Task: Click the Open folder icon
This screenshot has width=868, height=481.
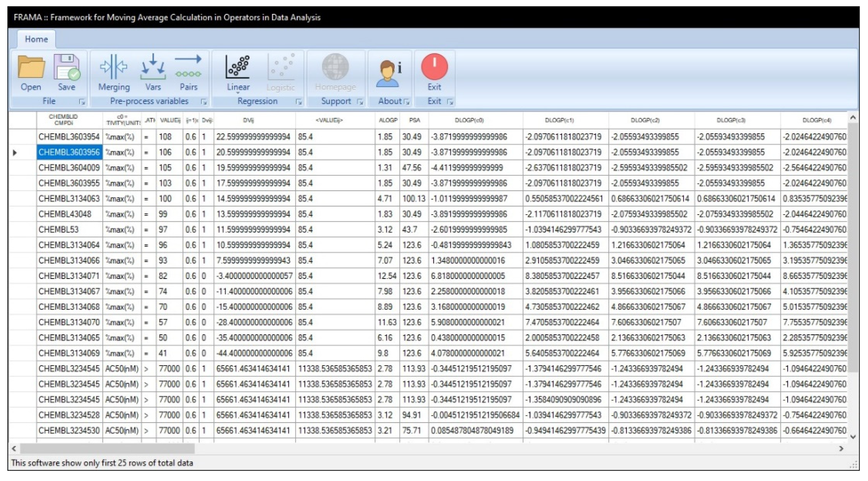Action: [x=31, y=67]
